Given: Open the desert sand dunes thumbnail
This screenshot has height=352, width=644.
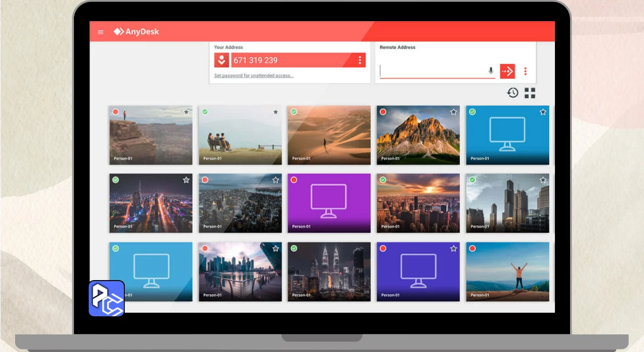Looking at the screenshot, I should (329, 135).
